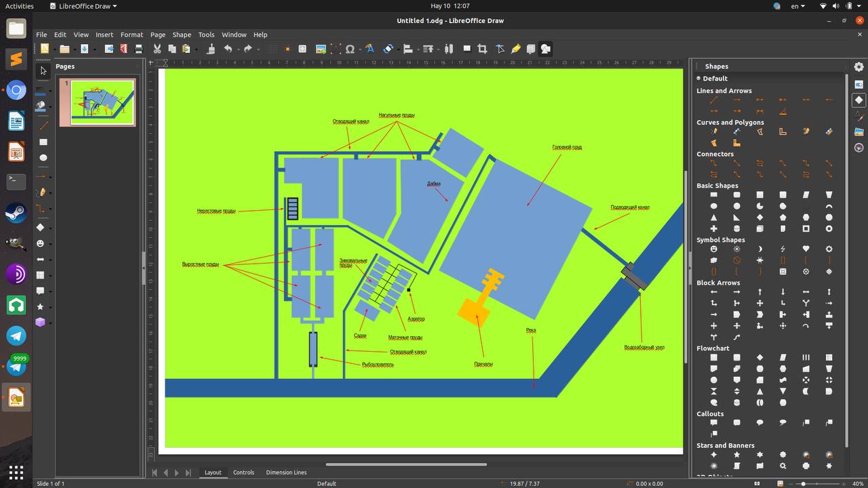
Task: Click the zoom slider handle
Action: coord(802,483)
